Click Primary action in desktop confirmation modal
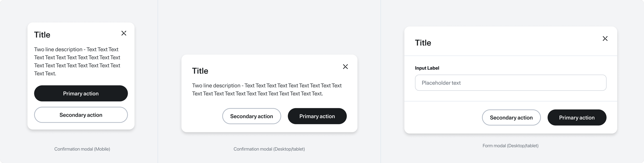 [x=317, y=116]
